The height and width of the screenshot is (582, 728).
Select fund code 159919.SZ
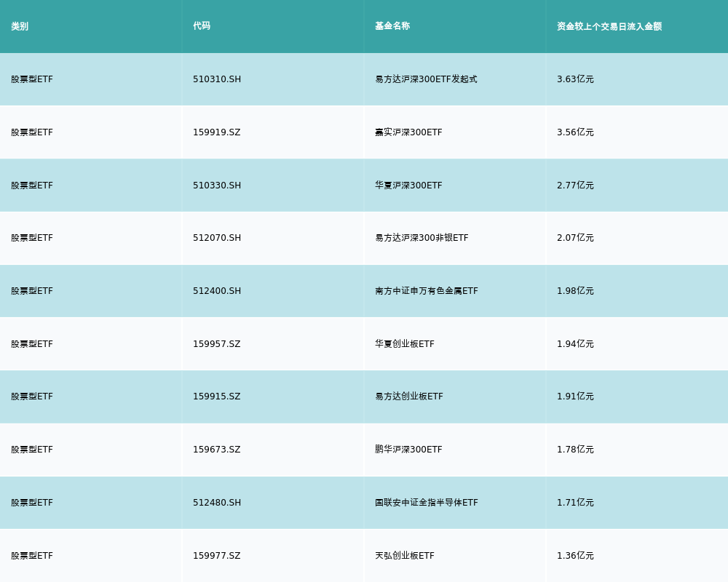coord(216,132)
